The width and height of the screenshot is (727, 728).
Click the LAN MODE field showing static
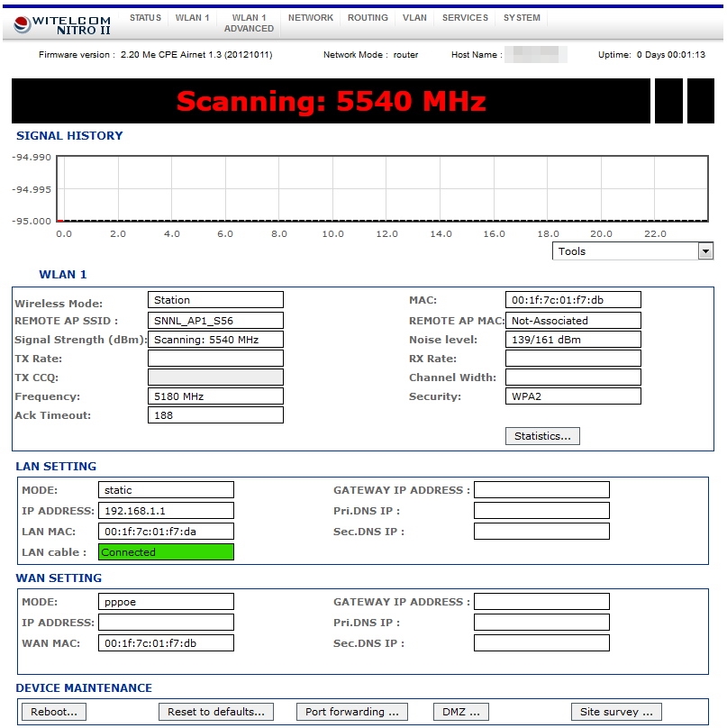coord(166,490)
